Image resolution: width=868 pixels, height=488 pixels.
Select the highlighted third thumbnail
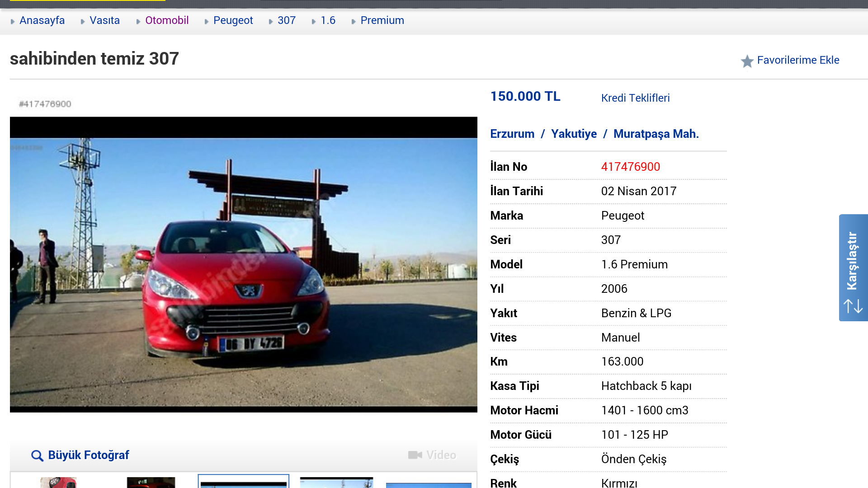tap(244, 481)
